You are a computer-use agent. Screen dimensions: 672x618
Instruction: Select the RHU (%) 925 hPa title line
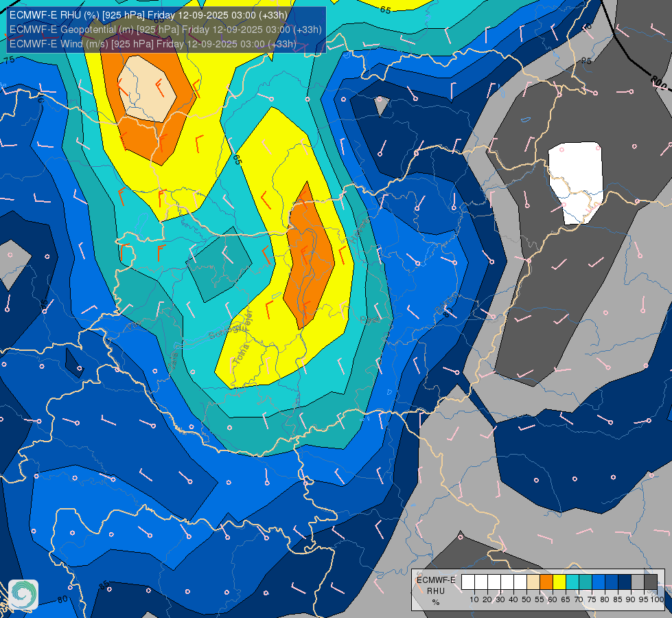click(148, 15)
